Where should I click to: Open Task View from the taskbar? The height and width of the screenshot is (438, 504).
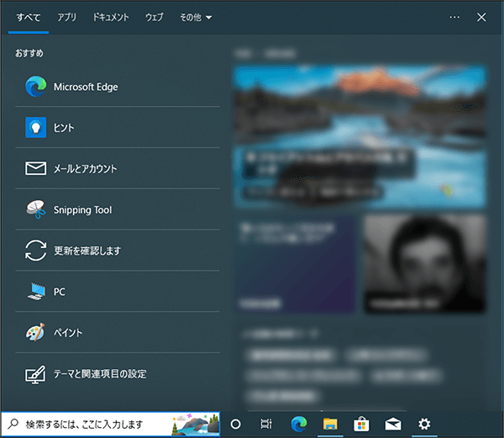(266, 425)
